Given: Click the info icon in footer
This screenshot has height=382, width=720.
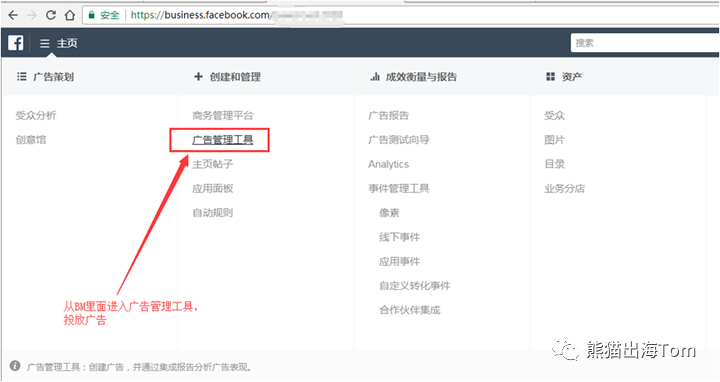Looking at the screenshot, I should [15, 366].
